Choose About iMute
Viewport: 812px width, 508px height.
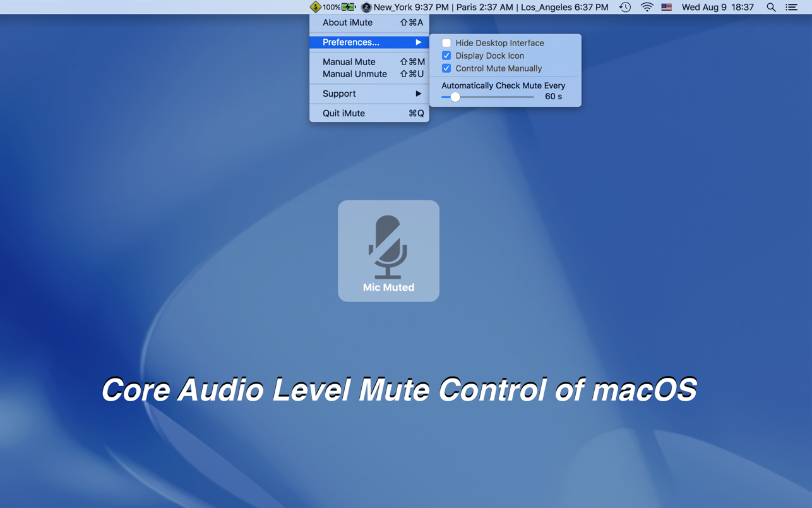point(369,23)
